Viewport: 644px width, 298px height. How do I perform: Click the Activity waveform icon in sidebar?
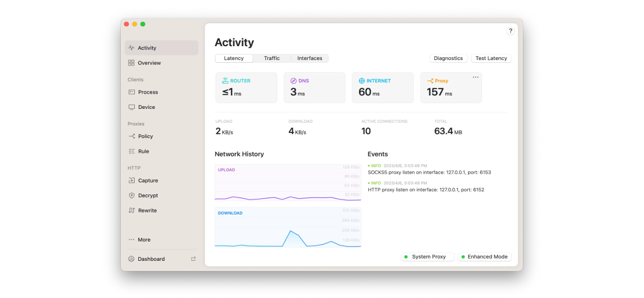[131, 48]
